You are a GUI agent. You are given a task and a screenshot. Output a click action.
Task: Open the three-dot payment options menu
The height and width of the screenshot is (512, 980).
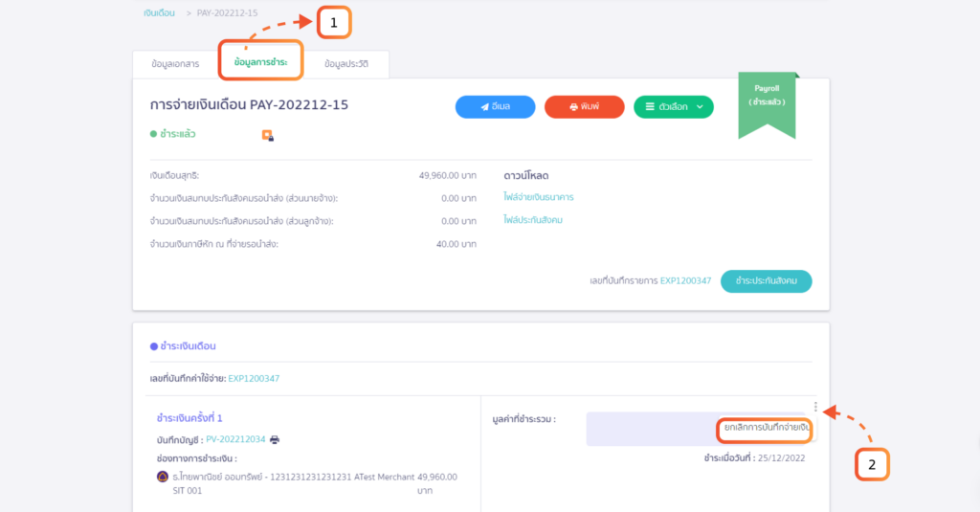(x=814, y=406)
